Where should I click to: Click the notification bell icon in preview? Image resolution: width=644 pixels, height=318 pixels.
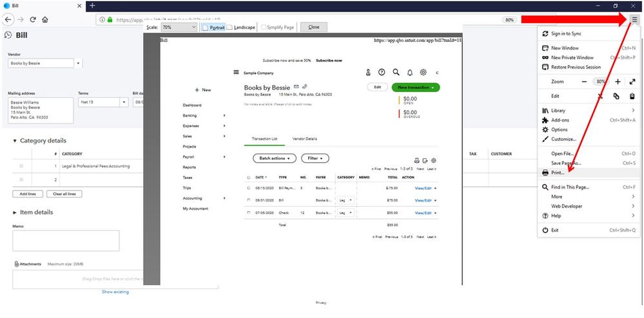(x=409, y=73)
